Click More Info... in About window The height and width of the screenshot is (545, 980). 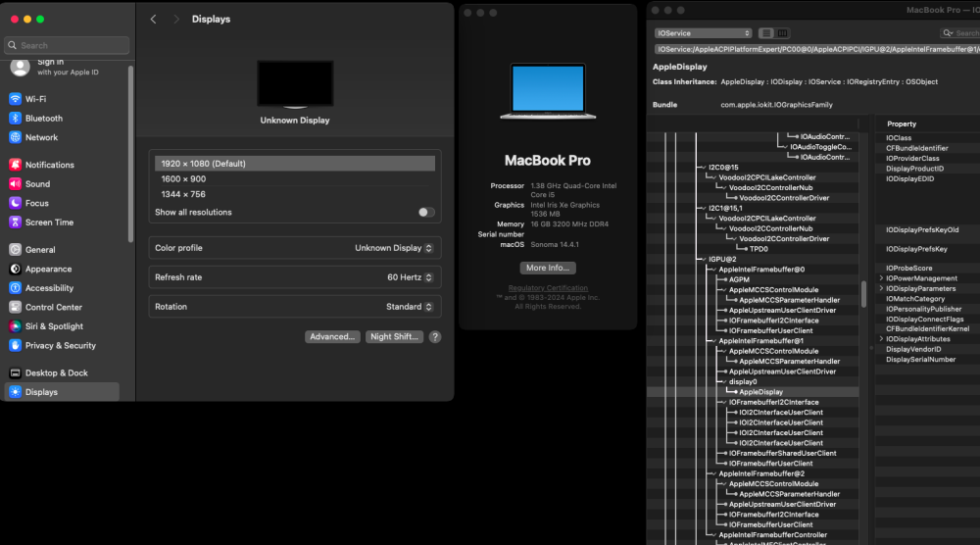(x=548, y=268)
